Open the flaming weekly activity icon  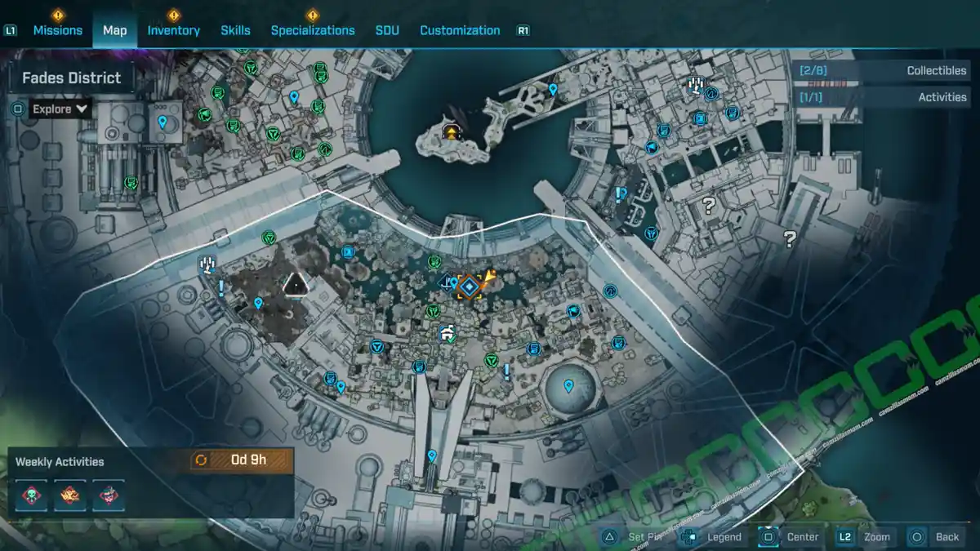click(x=70, y=495)
